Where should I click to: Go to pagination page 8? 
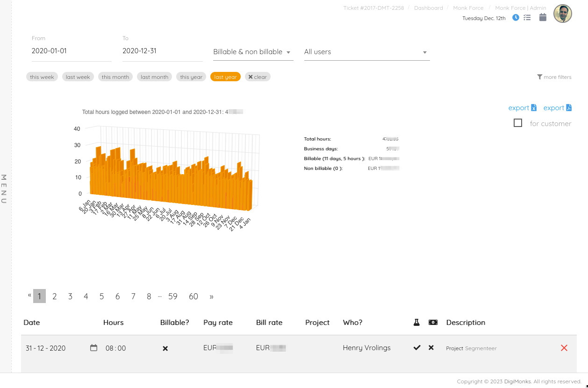(149, 296)
